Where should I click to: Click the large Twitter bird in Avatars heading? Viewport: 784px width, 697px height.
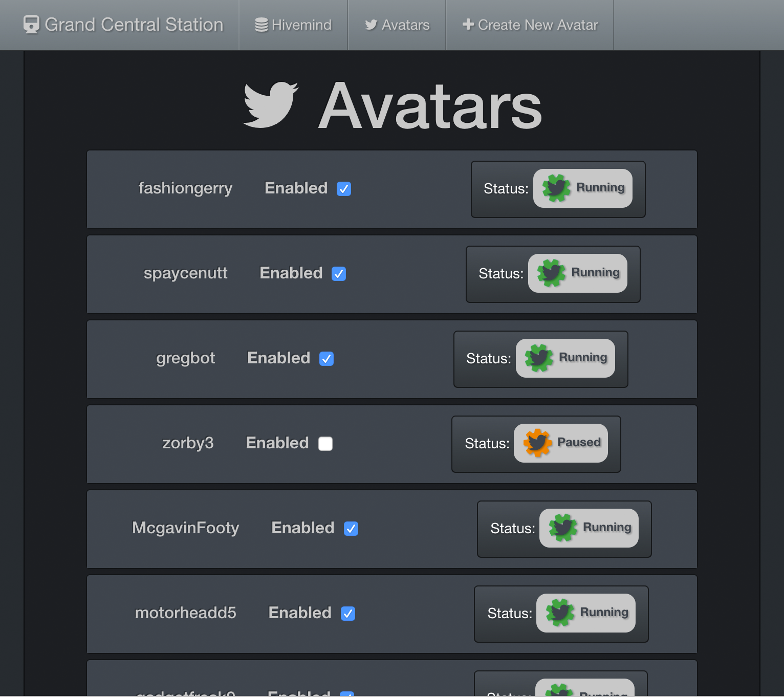coord(270,105)
